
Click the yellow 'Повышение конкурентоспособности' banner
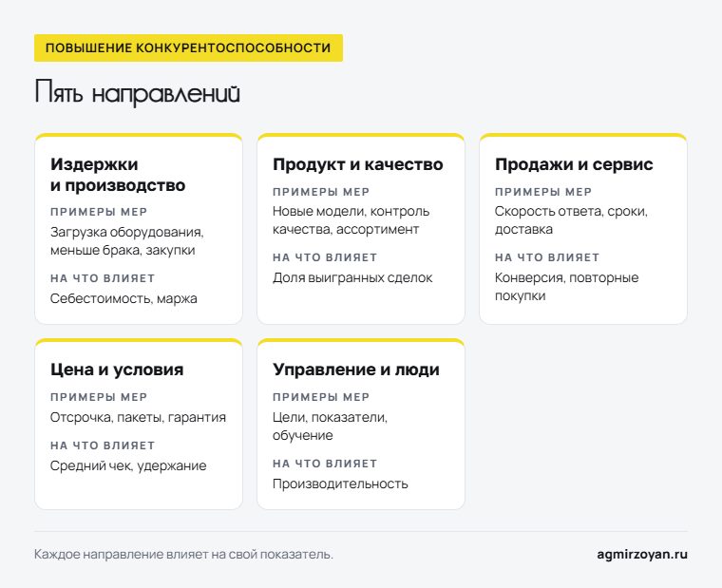(x=188, y=47)
